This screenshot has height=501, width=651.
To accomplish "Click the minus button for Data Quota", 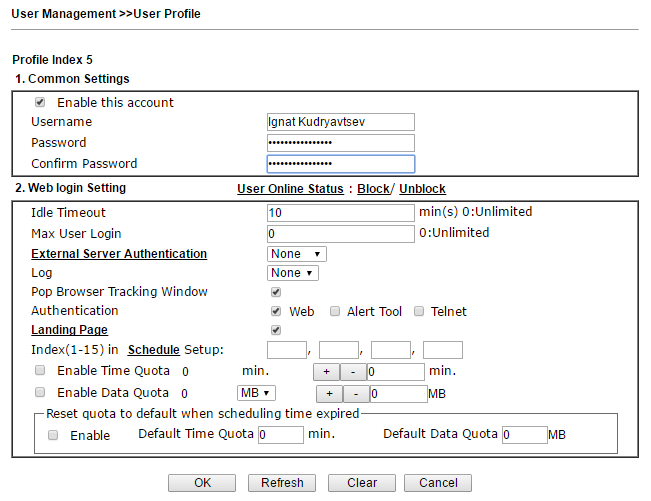I will tap(356, 393).
